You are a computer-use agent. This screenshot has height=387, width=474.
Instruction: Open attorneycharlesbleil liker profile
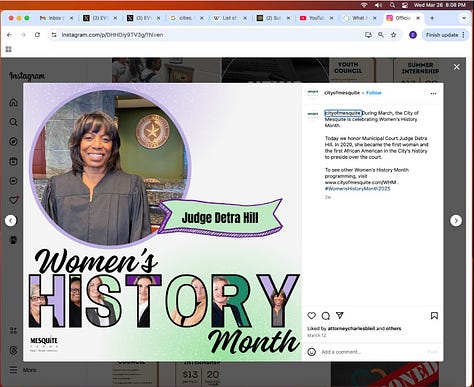(351, 328)
